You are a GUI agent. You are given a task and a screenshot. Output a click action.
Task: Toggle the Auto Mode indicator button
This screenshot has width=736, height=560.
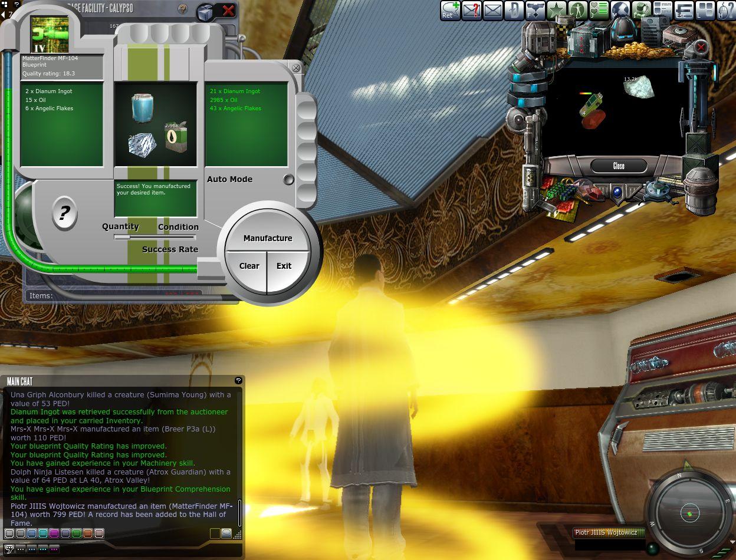pyautogui.click(x=288, y=180)
